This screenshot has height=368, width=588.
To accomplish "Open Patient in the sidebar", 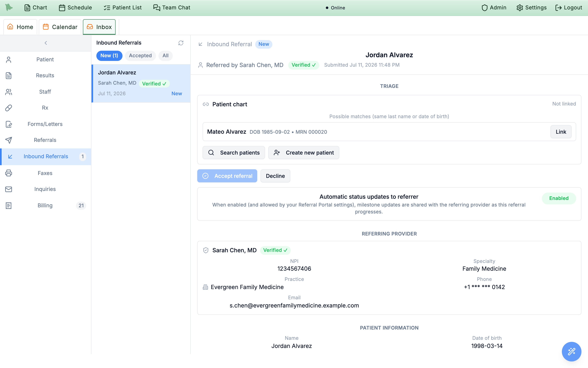I will (x=46, y=59).
